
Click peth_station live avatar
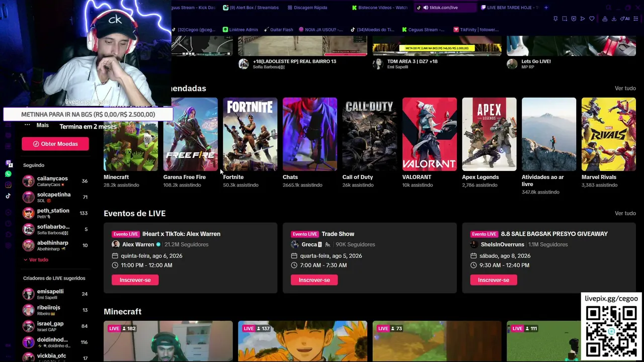29,213
